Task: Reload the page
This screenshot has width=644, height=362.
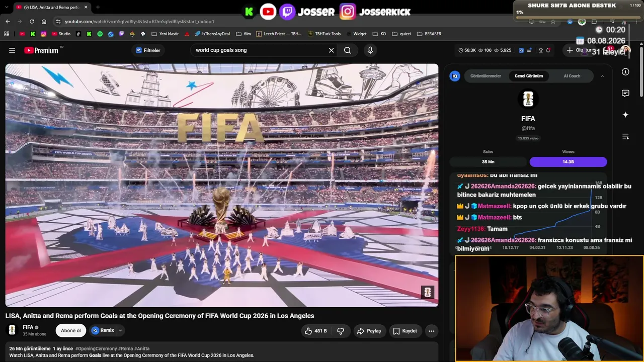Action: [32, 22]
